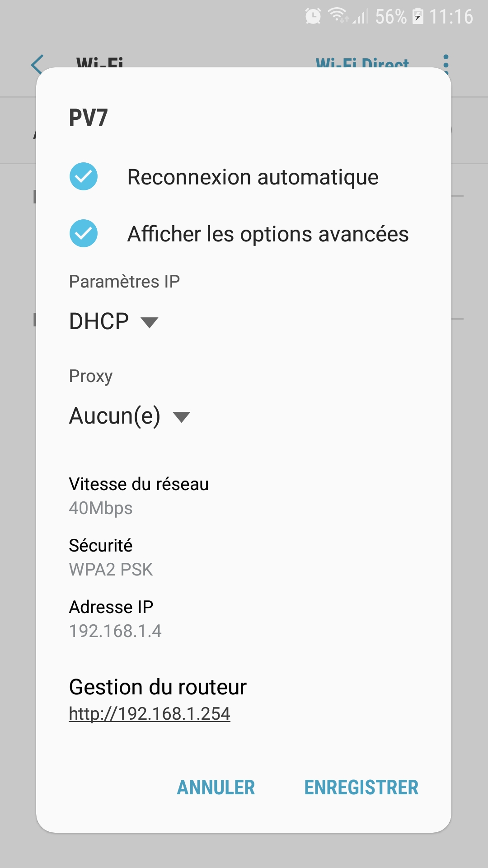Tap the 192.168.1.4 IP address value
This screenshot has height=868, width=488.
pos(115,631)
